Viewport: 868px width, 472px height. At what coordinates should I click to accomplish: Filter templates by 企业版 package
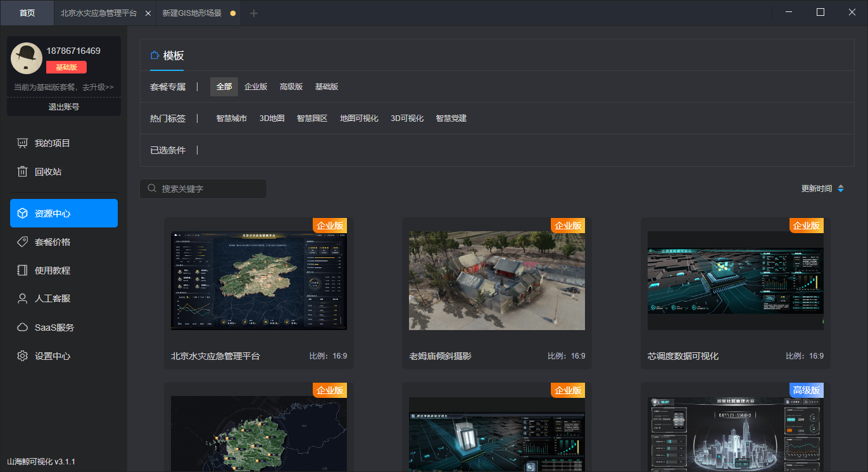[x=256, y=87]
